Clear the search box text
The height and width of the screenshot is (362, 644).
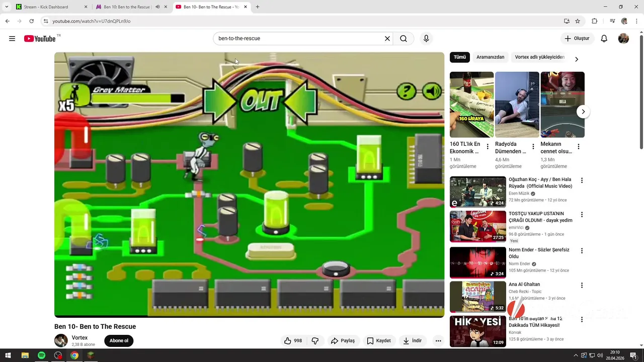387,39
